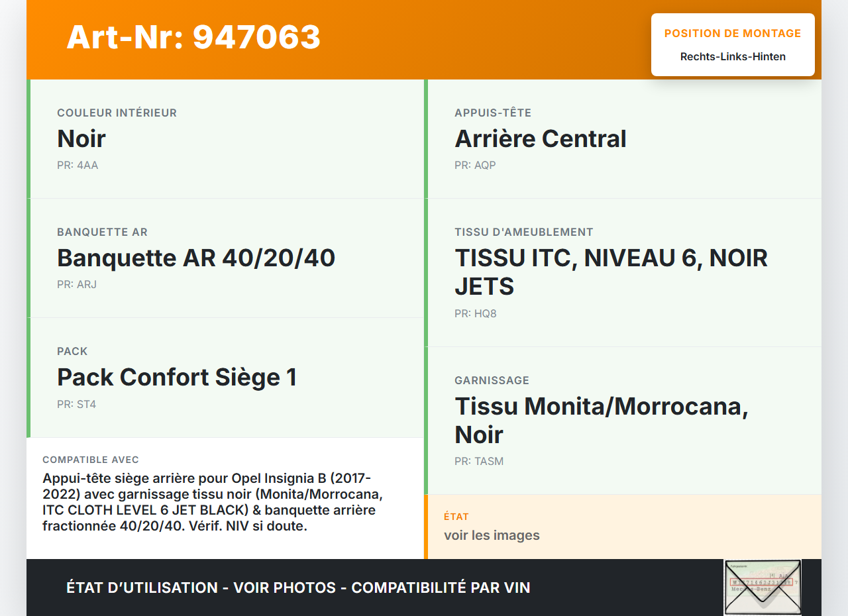Click the PR: AQP code
The height and width of the screenshot is (616, 848).
pos(475,166)
